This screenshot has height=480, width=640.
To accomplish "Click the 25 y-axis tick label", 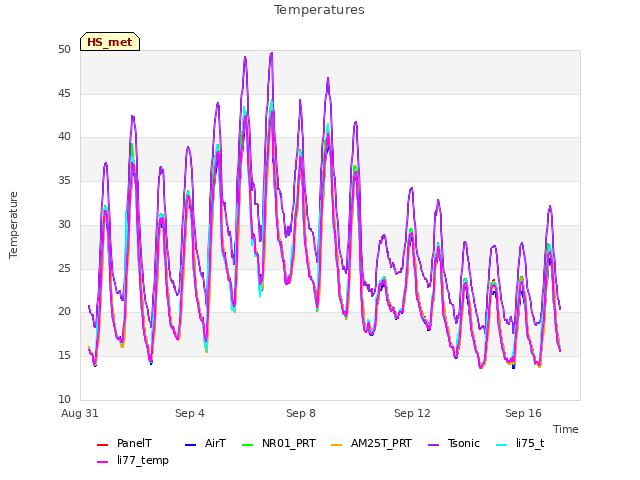I will pos(64,268).
